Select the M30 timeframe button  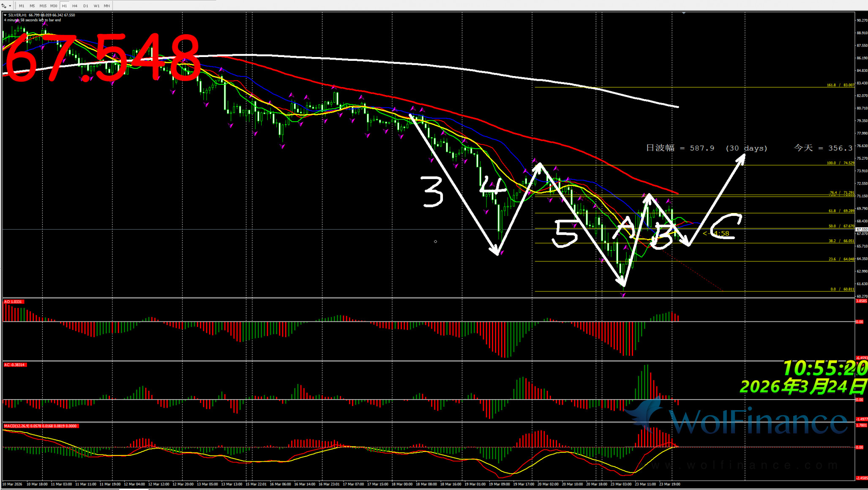point(54,6)
